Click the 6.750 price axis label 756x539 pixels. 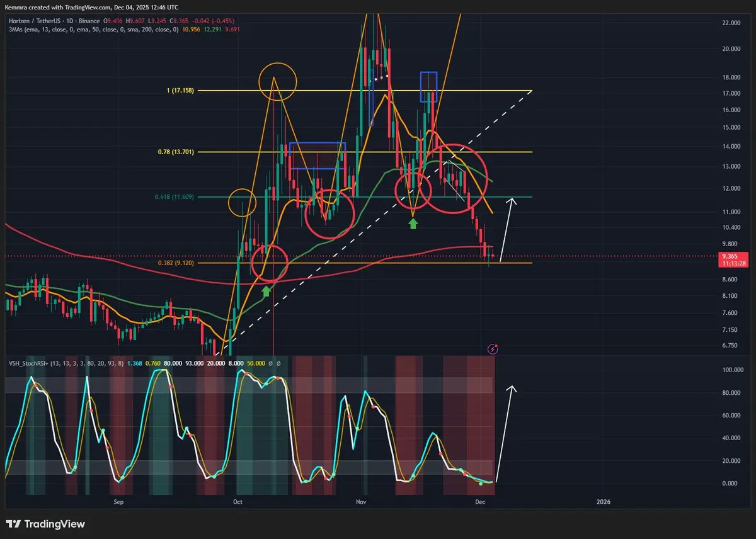coord(730,346)
